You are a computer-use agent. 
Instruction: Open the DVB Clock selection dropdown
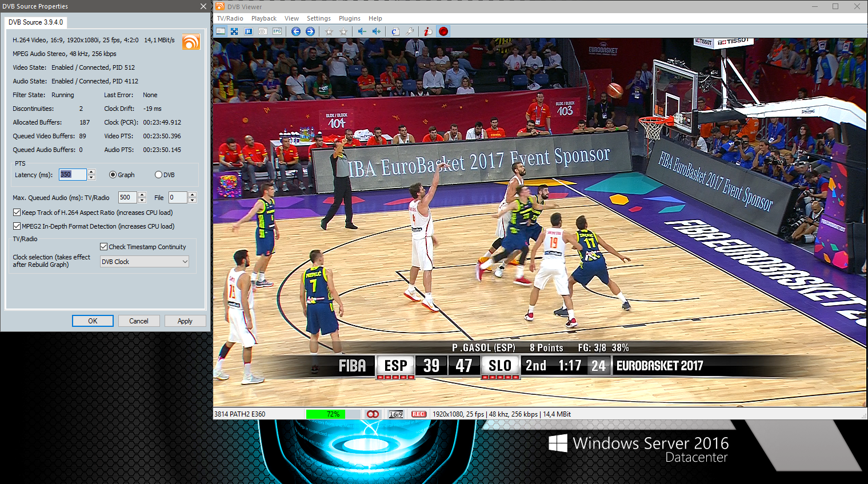(x=144, y=262)
